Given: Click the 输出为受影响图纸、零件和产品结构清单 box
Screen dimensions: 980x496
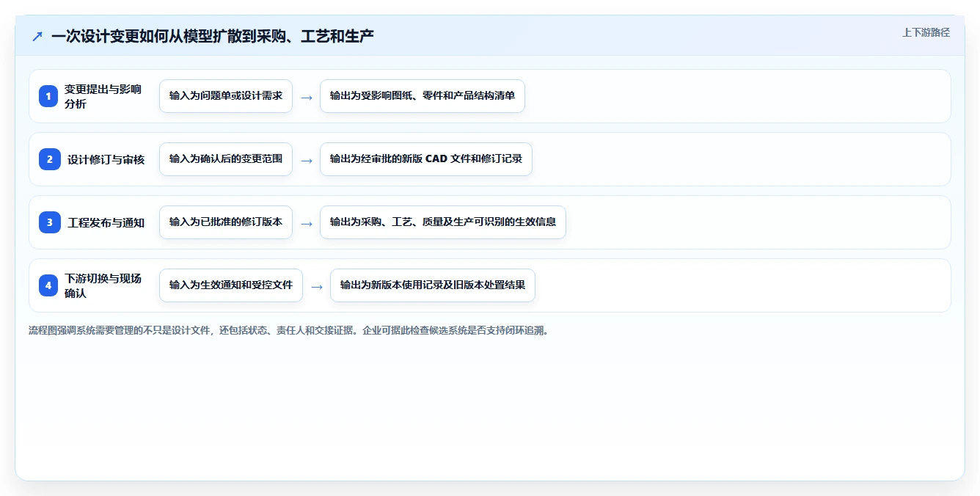Looking at the screenshot, I should [x=423, y=96].
